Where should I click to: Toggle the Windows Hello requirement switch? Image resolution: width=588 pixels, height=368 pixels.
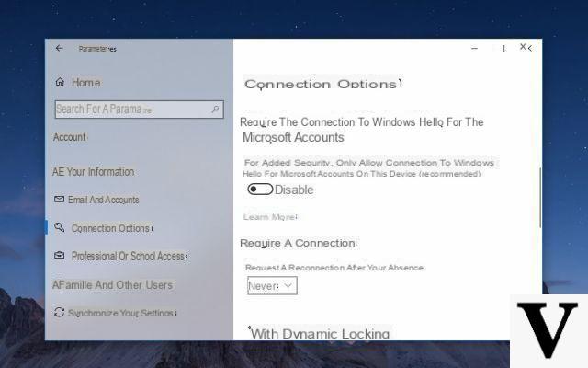click(x=260, y=190)
